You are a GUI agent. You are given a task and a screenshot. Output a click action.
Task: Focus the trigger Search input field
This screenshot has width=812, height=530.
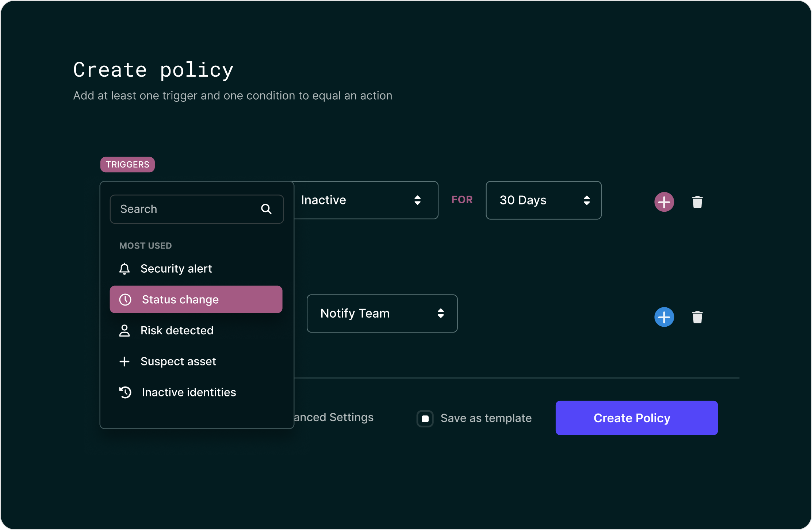tap(196, 209)
